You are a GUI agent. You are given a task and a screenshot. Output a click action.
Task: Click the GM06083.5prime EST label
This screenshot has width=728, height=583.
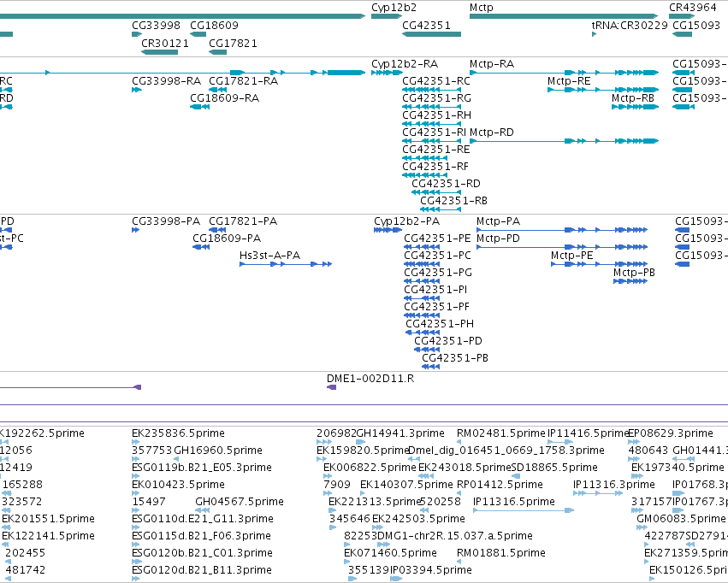681,520
